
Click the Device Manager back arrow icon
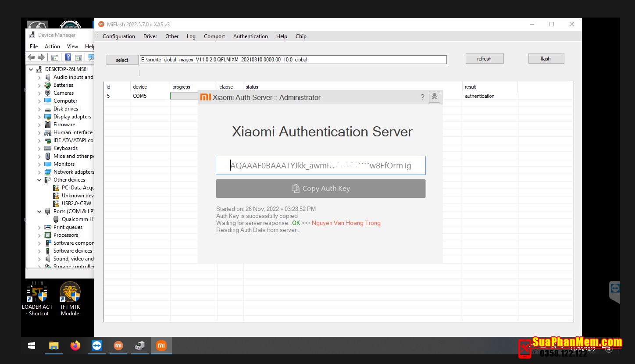click(x=31, y=57)
